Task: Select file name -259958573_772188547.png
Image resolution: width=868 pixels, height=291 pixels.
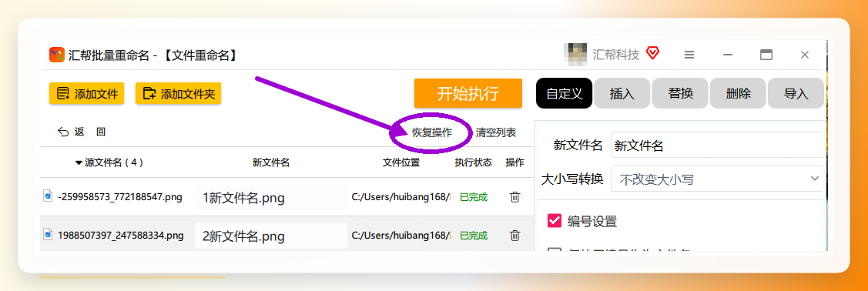Action: (119, 196)
